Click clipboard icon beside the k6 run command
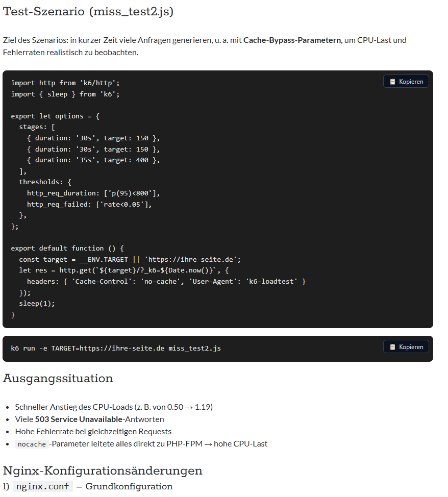This screenshot has width=448, height=497. [392, 347]
